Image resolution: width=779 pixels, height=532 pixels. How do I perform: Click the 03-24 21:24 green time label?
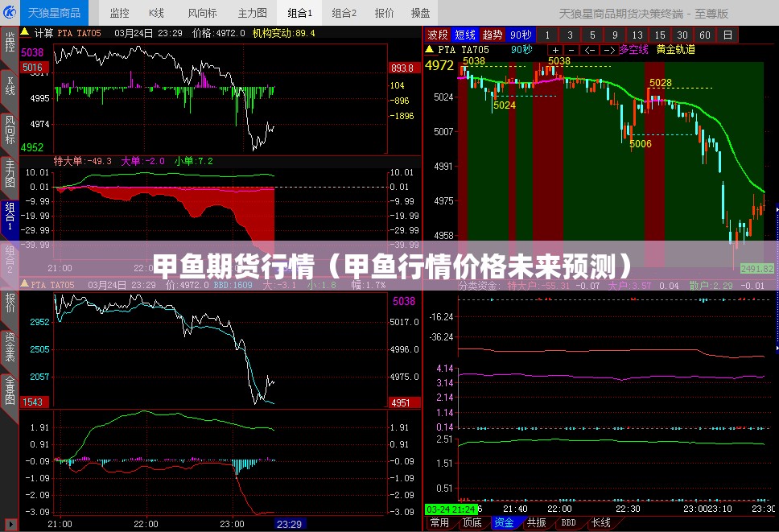(x=451, y=509)
